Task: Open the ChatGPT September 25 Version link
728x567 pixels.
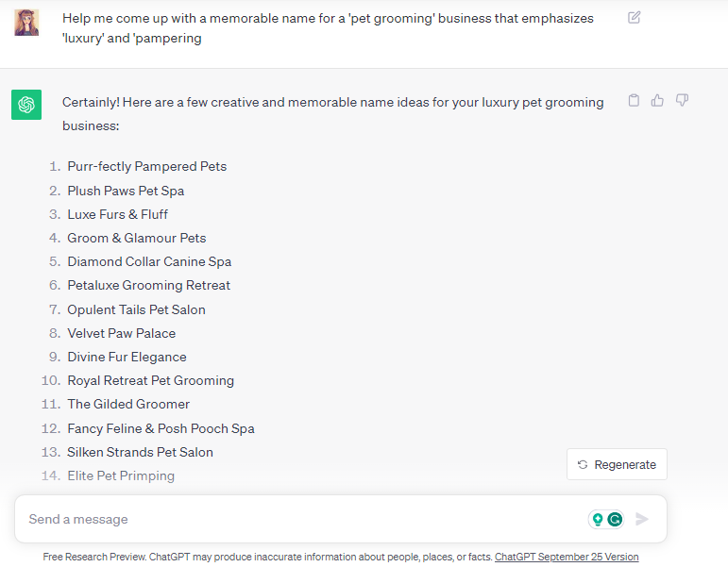Action: 567,557
